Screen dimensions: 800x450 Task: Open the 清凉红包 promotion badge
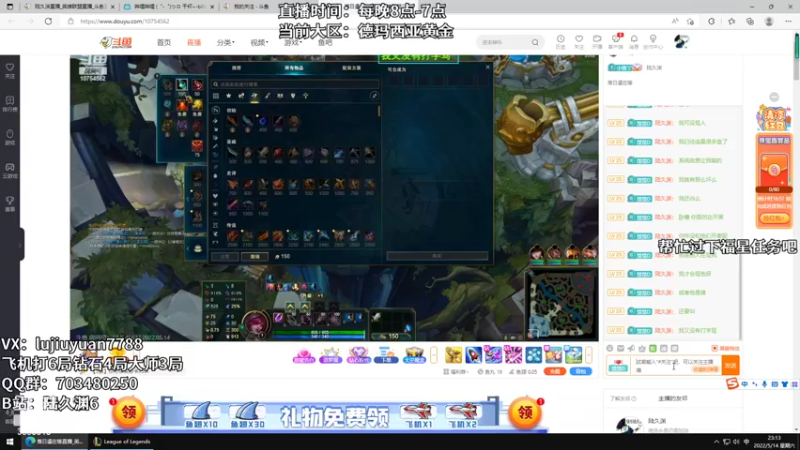click(773, 117)
